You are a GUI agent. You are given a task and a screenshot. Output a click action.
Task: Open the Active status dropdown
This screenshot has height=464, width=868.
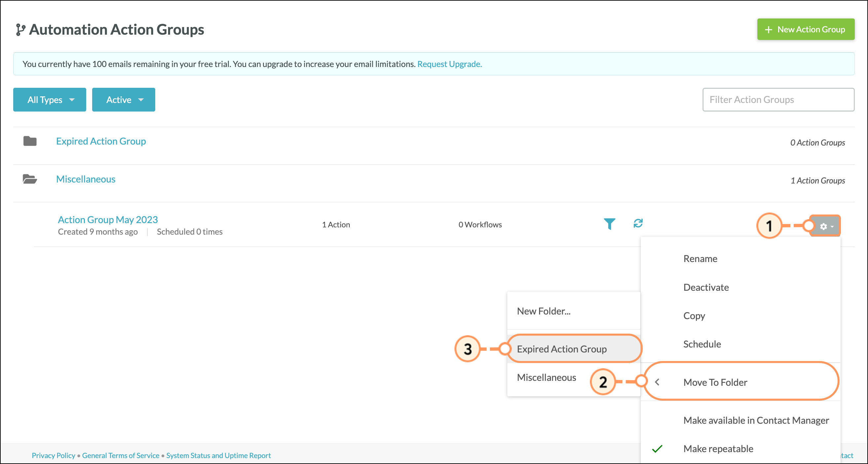pos(123,100)
